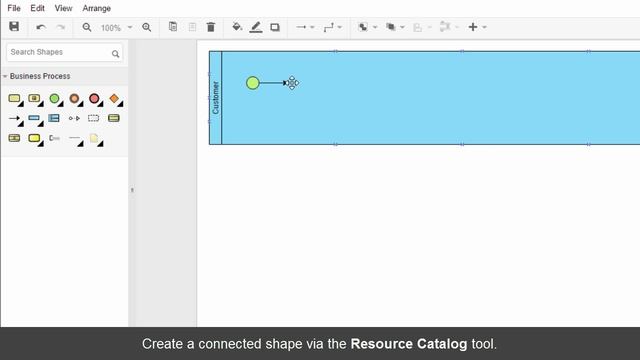Screen dimensions: 640x360
Task: Zoom in with the plus magnifier
Action: click(147, 27)
